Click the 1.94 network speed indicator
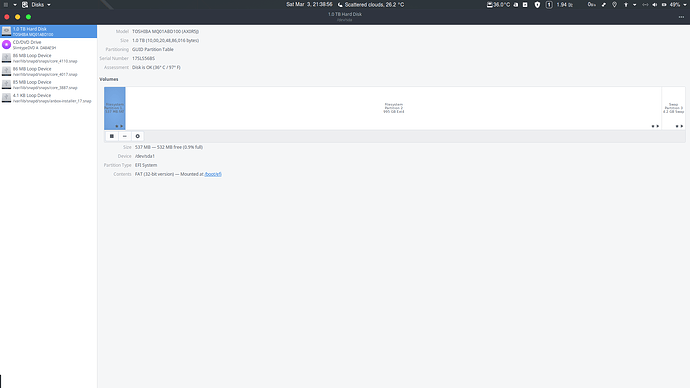This screenshot has height=388, width=690. pos(565,5)
